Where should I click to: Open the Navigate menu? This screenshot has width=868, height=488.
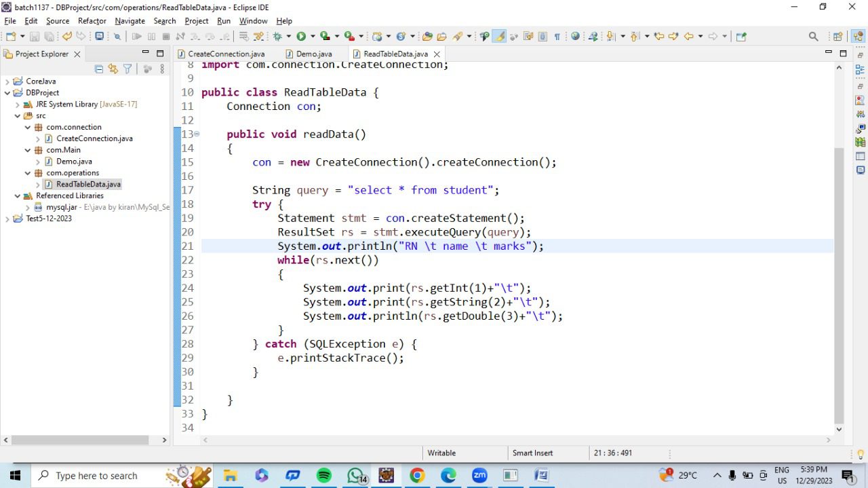pyautogui.click(x=130, y=21)
